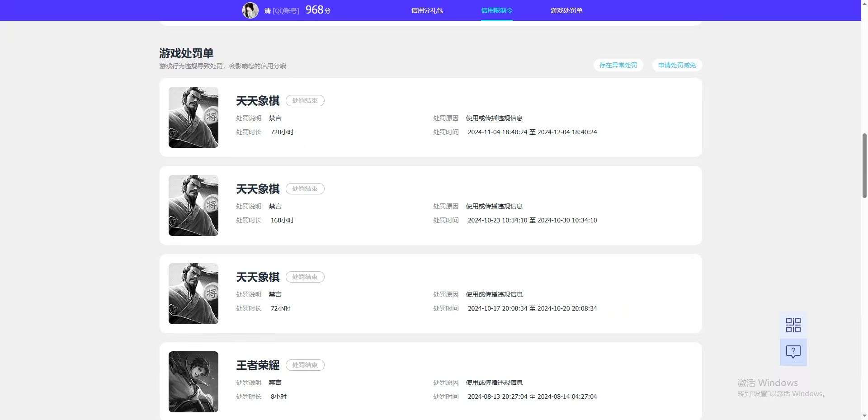This screenshot has height=420, width=868.
Task: Click the 王者荣耀 game thumbnail
Action: coord(193,382)
